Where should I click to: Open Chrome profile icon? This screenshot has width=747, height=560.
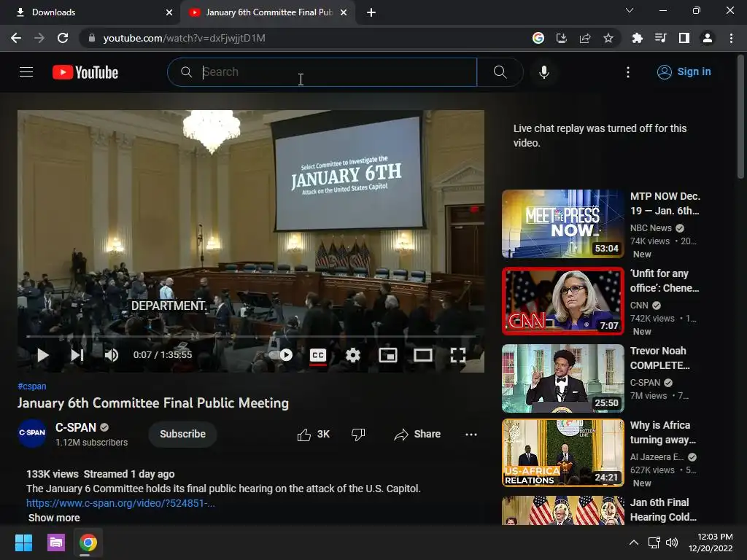(x=708, y=38)
